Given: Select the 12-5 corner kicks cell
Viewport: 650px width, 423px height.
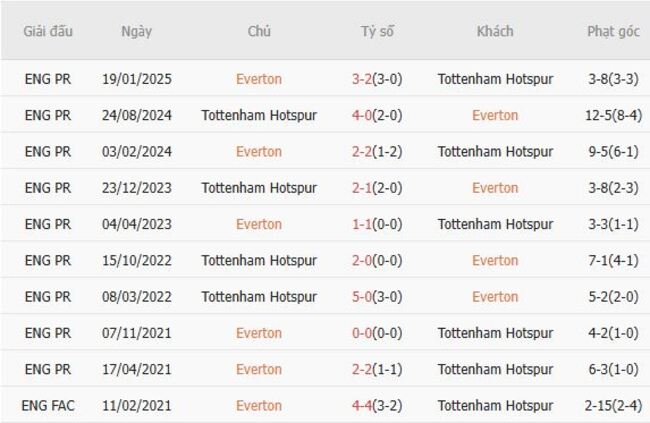Looking at the screenshot, I should coord(613,115).
